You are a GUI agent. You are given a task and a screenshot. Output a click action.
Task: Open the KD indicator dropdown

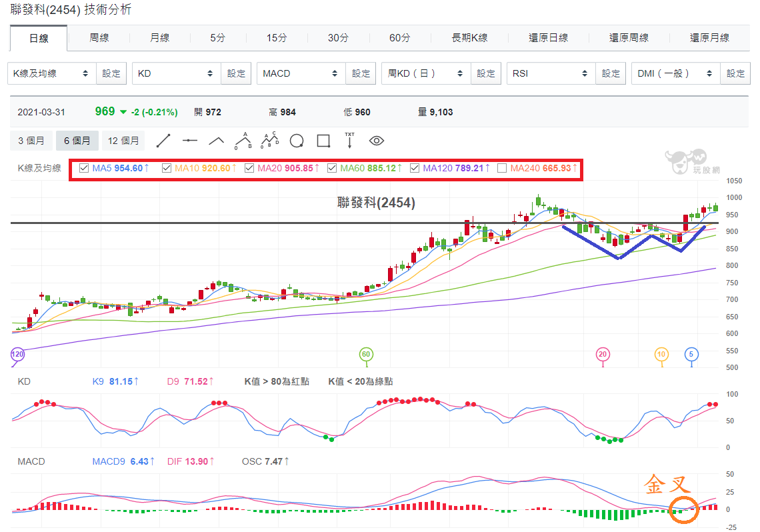(x=177, y=73)
